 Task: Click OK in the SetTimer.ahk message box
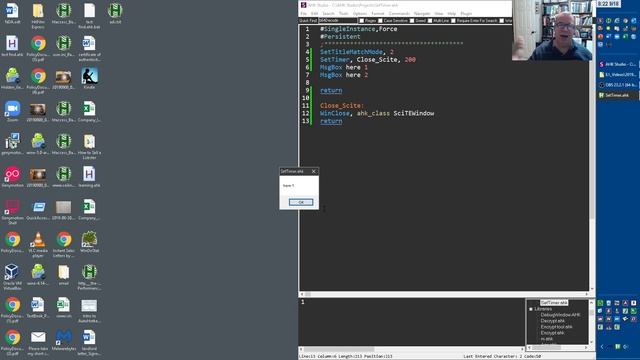pos(301,202)
